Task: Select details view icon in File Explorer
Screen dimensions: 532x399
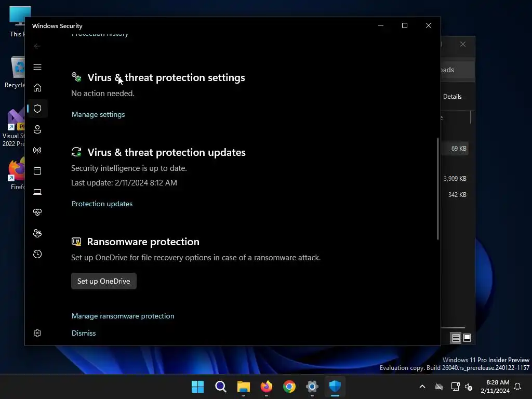Action: [456, 338]
